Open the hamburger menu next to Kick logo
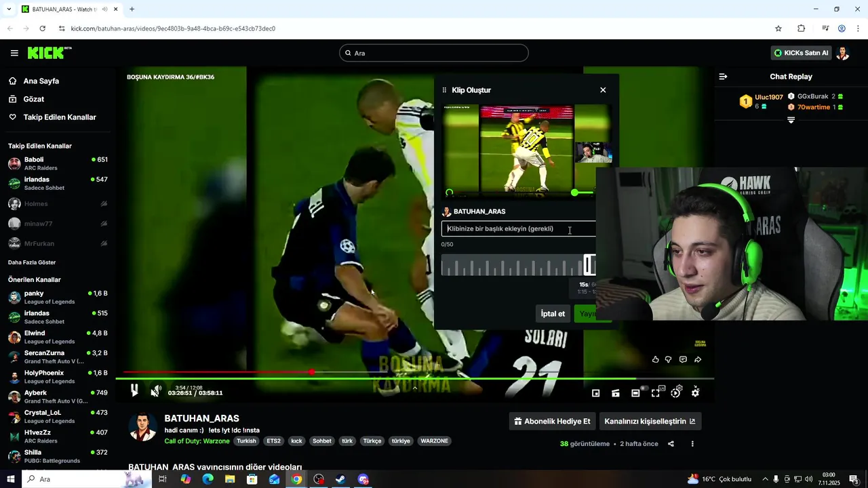 [14, 53]
